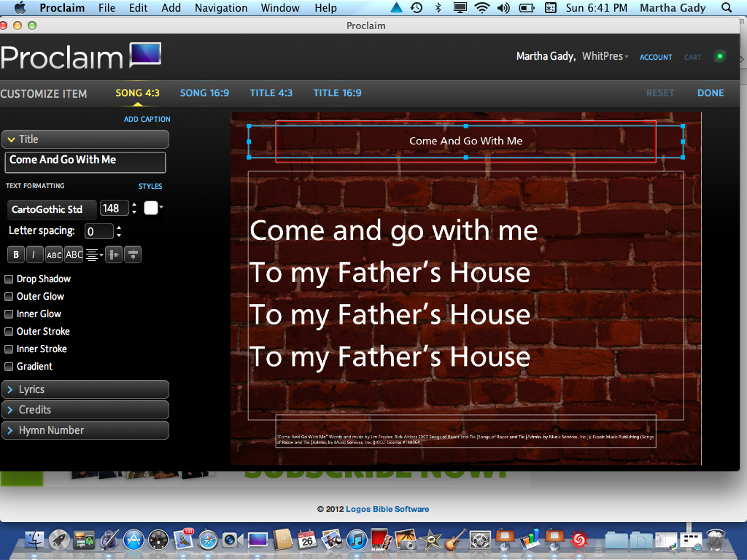Switch to the TITLE 4:3 tab
Screen dimensions: 747x560
(271, 93)
